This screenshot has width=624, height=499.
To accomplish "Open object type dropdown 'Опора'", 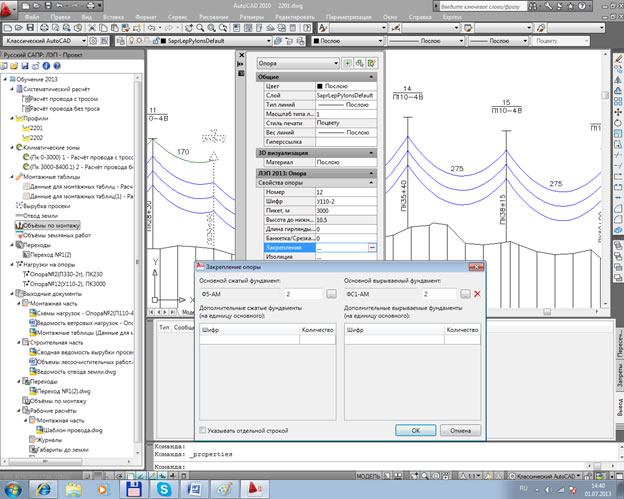I will 298,63.
